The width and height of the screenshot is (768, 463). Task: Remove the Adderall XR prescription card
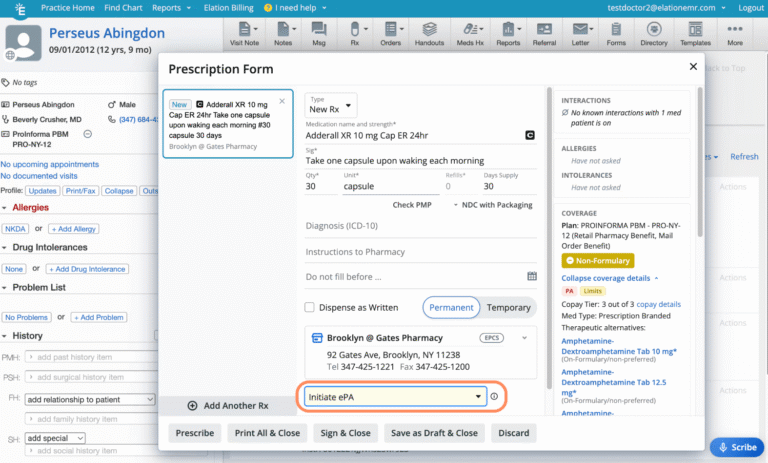(x=282, y=101)
